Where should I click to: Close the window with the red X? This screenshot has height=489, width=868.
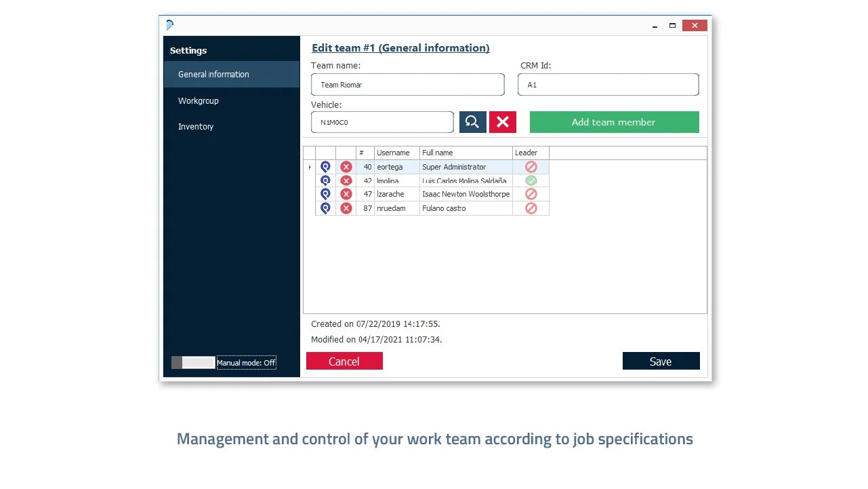(695, 26)
